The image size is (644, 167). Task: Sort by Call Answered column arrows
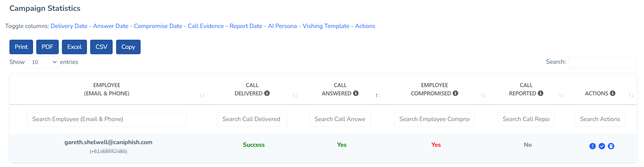[x=378, y=95]
